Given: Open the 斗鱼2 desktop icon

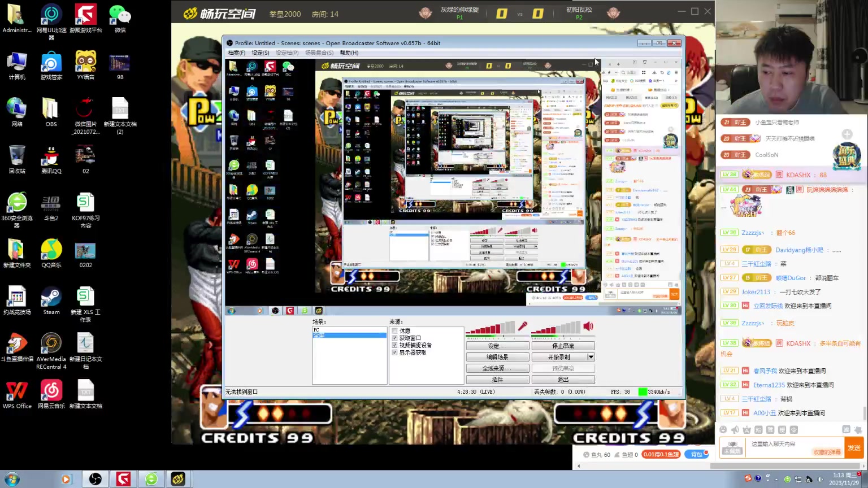Looking at the screenshot, I should tap(51, 207).
